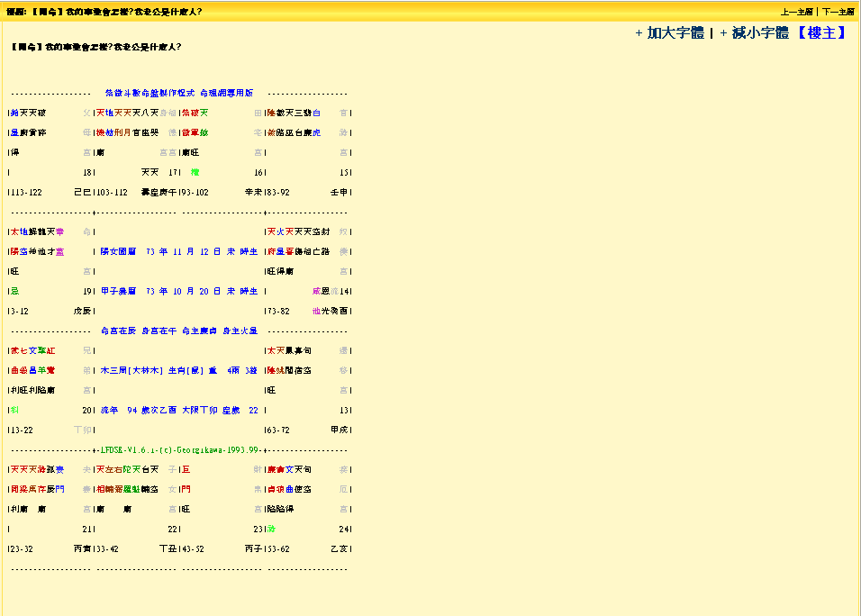Click the 83-92 age range with 壬申
This screenshot has height=616, width=861.
pyautogui.click(x=279, y=193)
